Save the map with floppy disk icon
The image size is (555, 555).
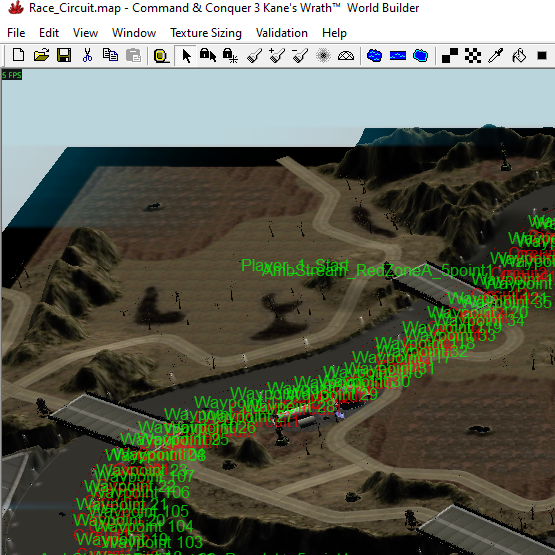click(x=64, y=56)
